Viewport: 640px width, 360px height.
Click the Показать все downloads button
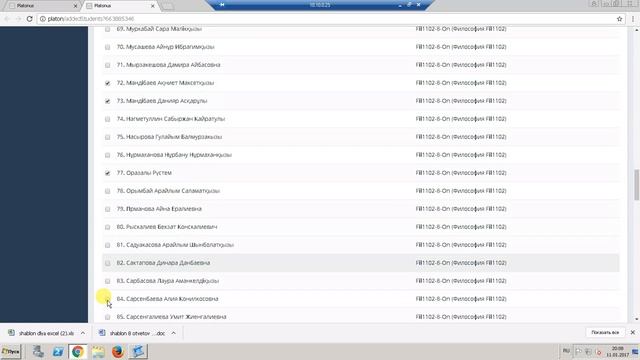click(605, 333)
